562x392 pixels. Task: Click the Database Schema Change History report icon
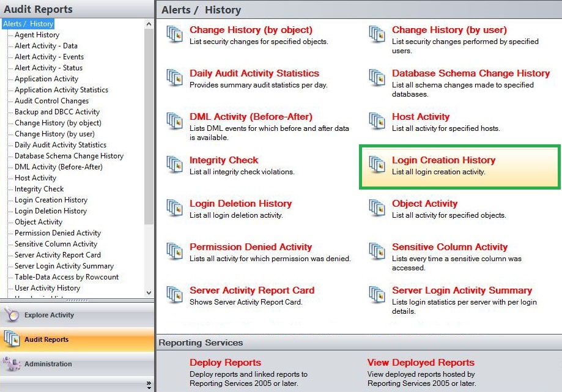[377, 78]
